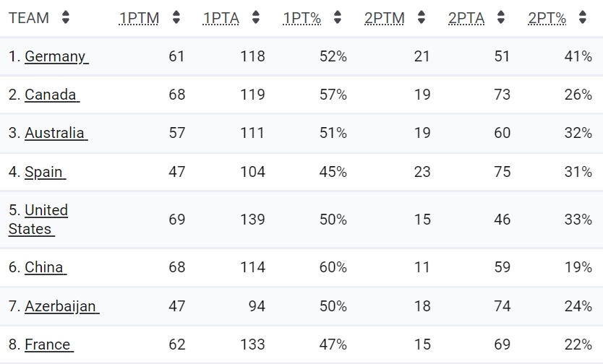Click sort arrows next to 2PTA
Viewport: 603px width, 364px height.
[501, 17]
